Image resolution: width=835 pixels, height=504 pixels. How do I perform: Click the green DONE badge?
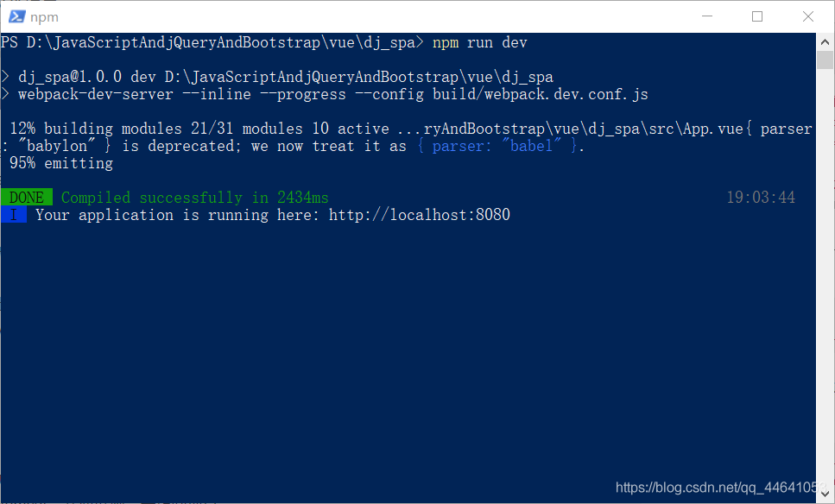[27, 198]
